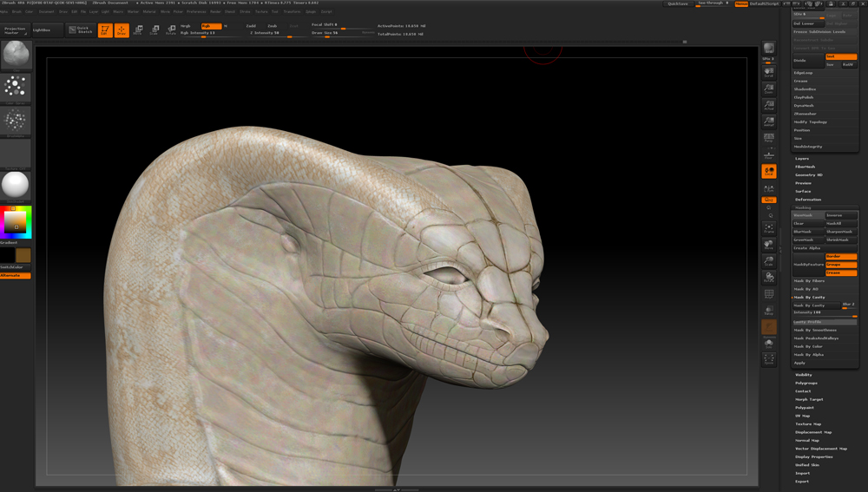Expand the Deformation subpalette

click(808, 200)
